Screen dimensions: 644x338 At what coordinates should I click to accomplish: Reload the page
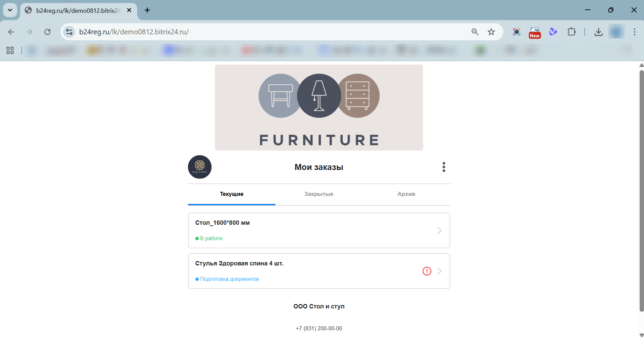[47, 32]
